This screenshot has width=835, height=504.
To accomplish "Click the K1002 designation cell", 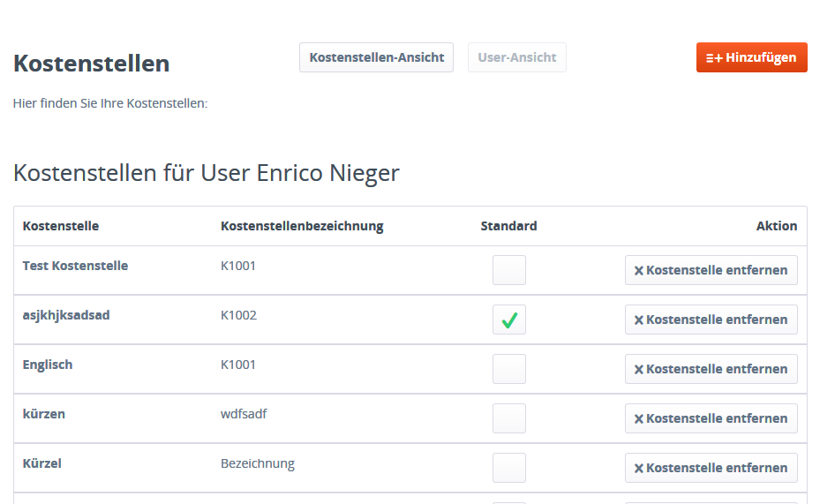I will tap(238, 315).
